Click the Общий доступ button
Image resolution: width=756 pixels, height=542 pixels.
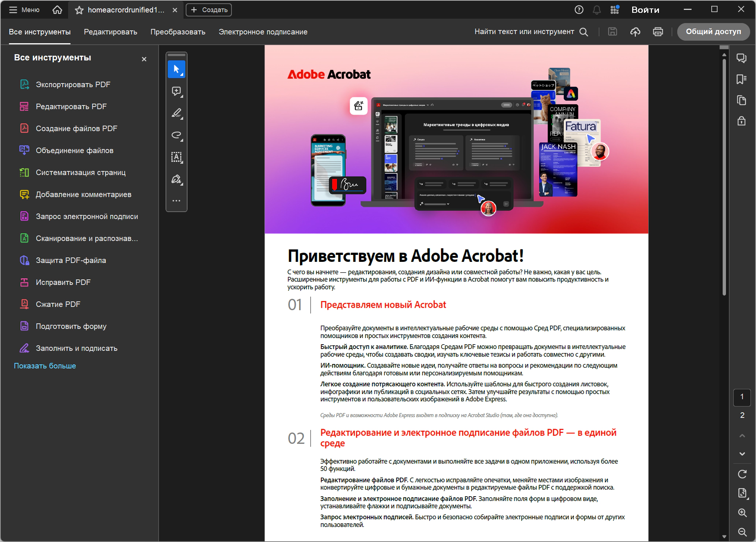point(713,32)
